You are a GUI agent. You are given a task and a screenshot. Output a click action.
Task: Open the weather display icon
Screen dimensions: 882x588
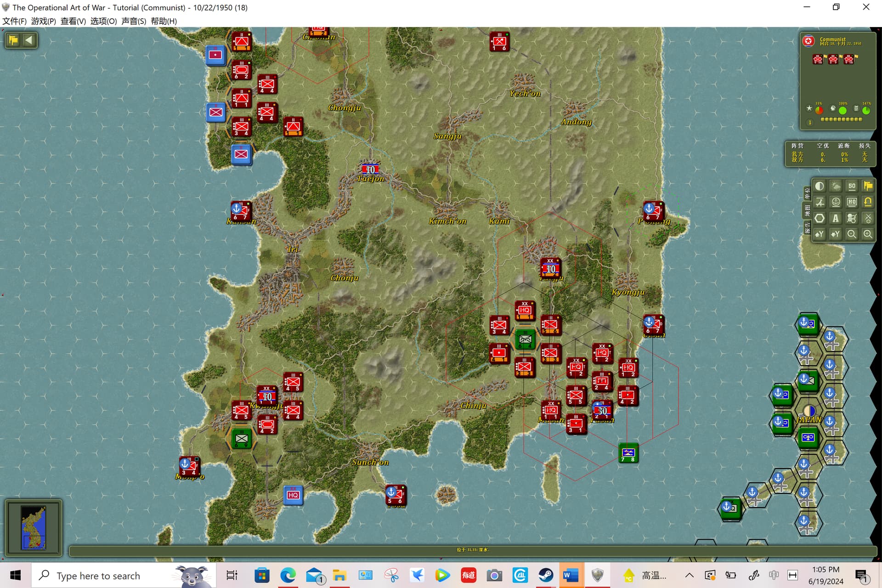tap(836, 186)
